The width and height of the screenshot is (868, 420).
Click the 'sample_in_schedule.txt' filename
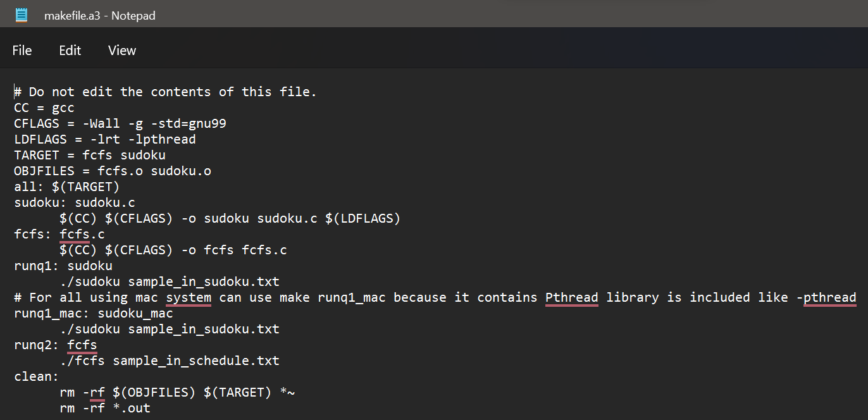196,360
